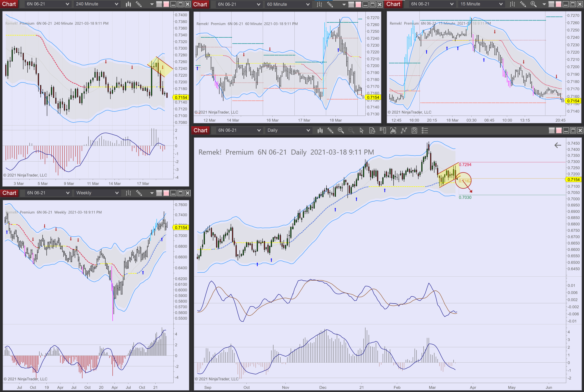Click the pink link swatch on Daily chart

[559, 130]
